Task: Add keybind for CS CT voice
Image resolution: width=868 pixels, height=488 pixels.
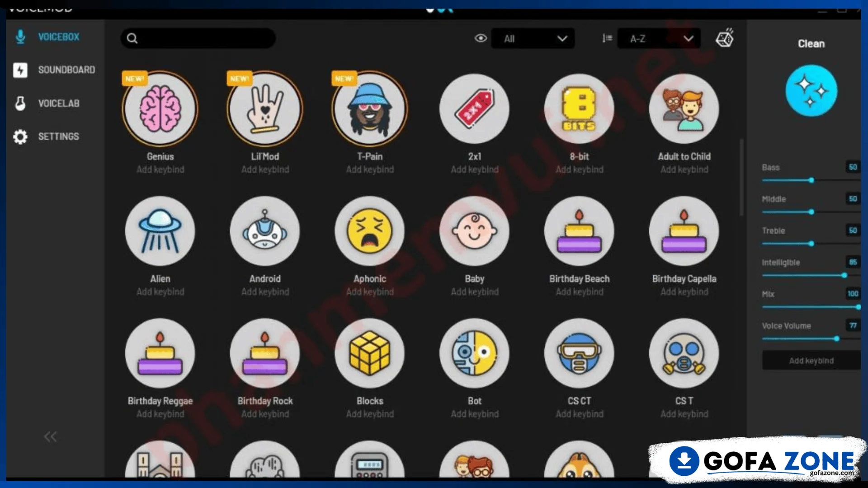Action: tap(579, 414)
